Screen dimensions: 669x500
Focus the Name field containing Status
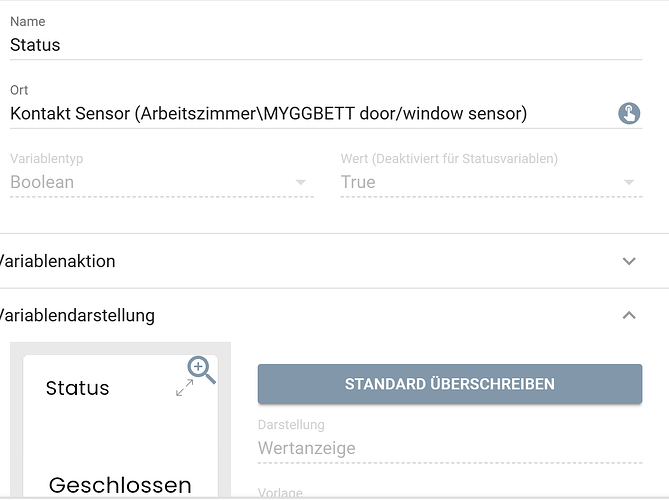(x=326, y=45)
